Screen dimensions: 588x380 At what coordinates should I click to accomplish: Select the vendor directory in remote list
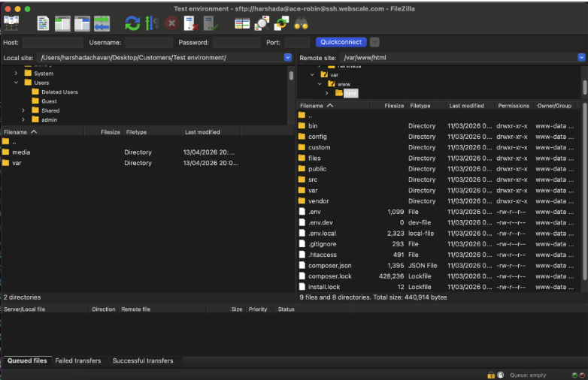[439, 201]
